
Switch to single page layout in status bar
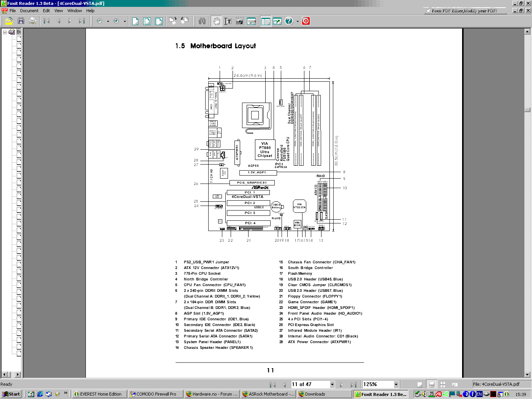420,384
